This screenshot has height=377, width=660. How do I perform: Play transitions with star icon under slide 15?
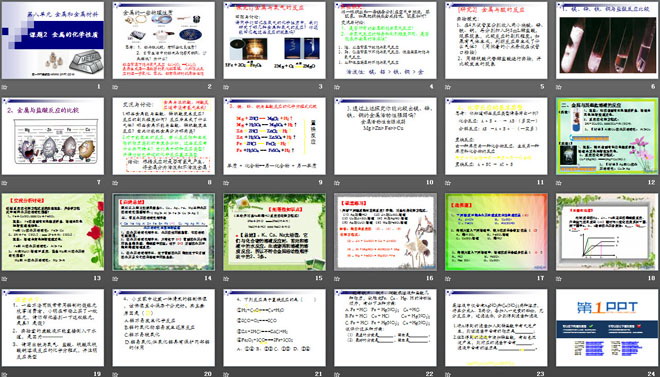click(226, 279)
